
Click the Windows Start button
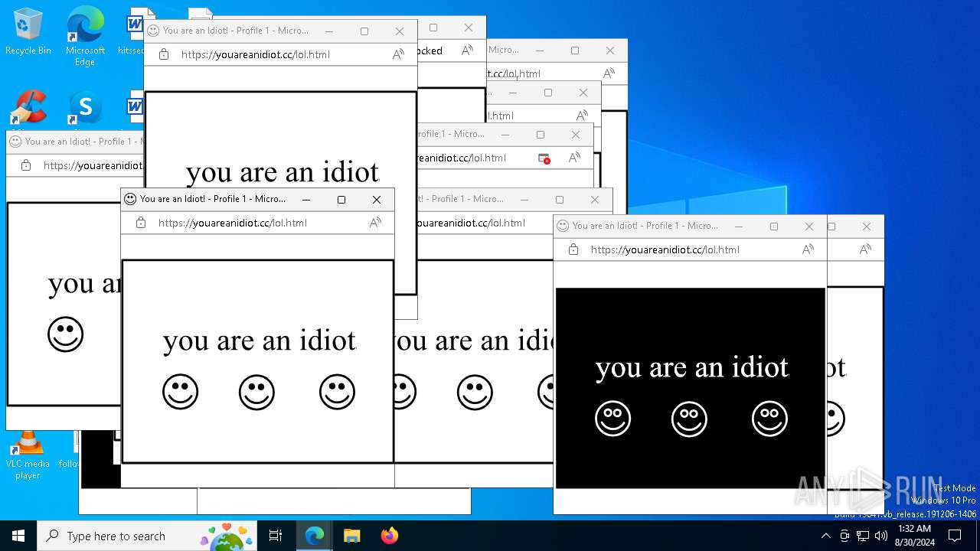click(18, 536)
